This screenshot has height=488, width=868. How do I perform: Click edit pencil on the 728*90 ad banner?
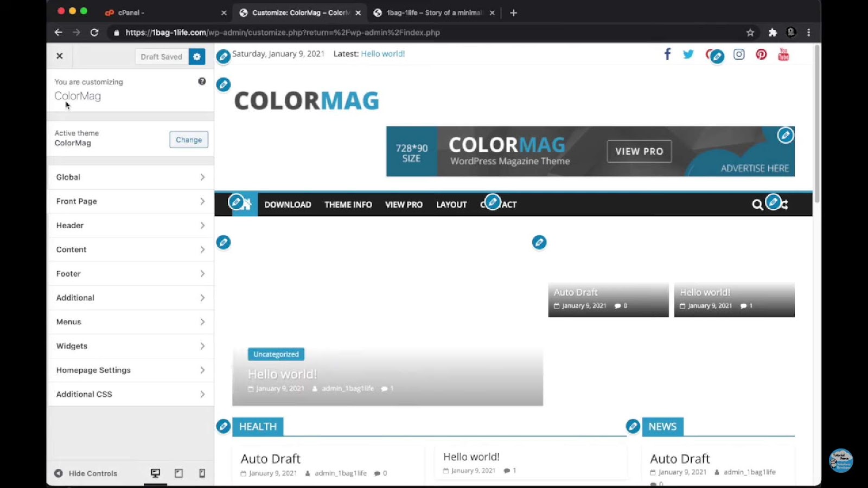tap(785, 135)
